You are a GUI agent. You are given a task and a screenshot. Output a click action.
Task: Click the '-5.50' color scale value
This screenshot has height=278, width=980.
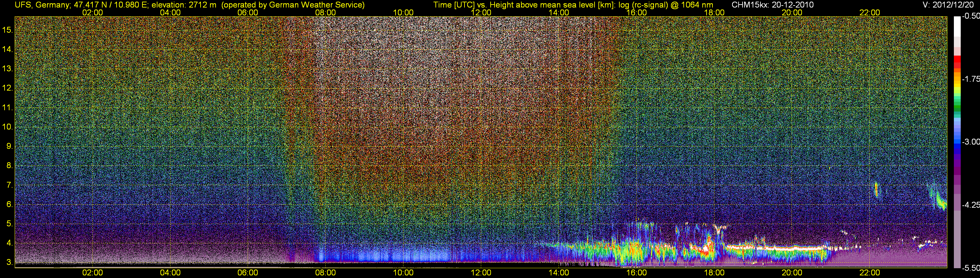point(971,268)
